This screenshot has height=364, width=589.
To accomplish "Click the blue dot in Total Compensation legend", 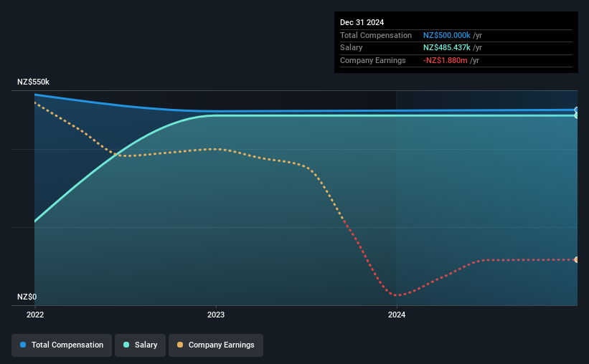I will click(x=23, y=345).
